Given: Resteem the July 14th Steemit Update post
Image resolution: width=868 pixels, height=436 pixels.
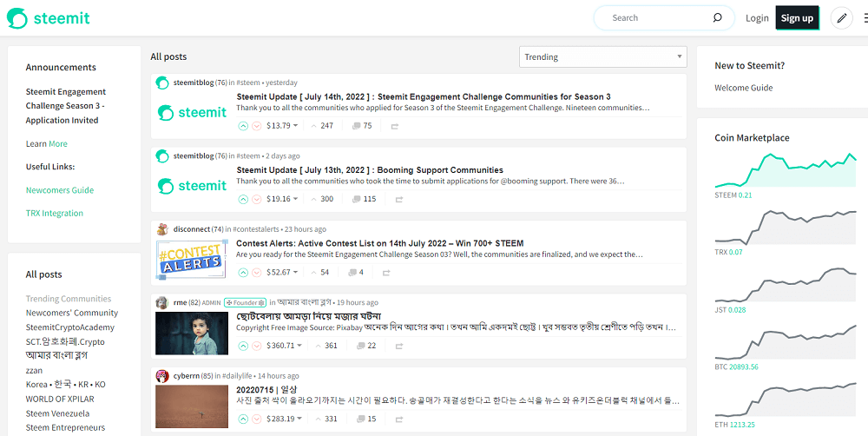Looking at the screenshot, I should click(395, 126).
